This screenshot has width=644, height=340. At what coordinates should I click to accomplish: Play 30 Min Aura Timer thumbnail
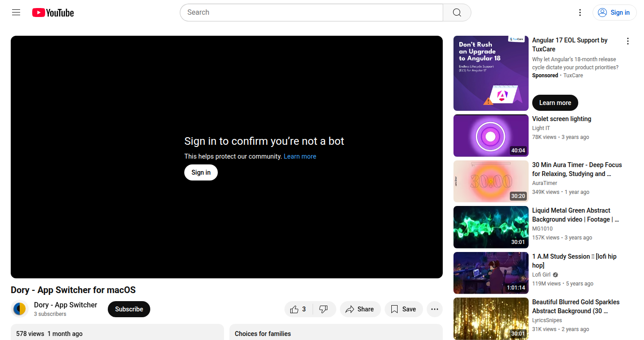coord(491,181)
